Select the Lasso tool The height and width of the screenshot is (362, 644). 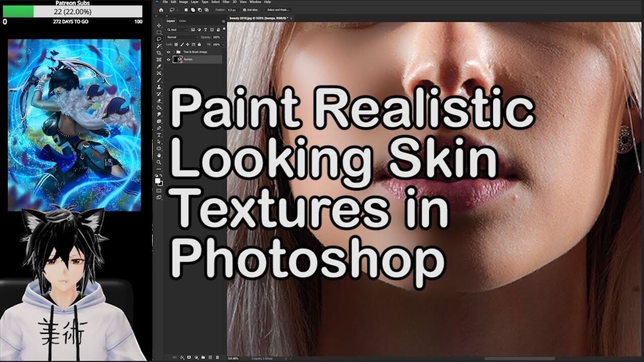(x=160, y=38)
